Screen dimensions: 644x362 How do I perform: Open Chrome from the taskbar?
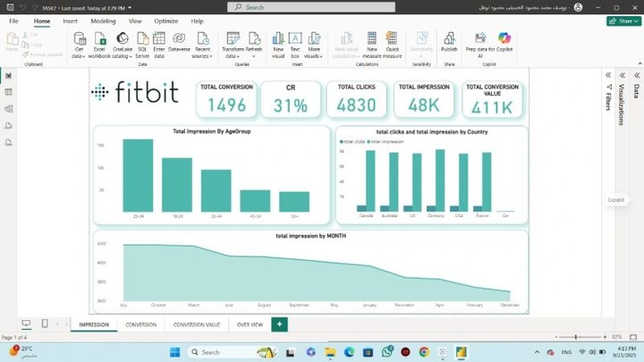pyautogui.click(x=424, y=352)
